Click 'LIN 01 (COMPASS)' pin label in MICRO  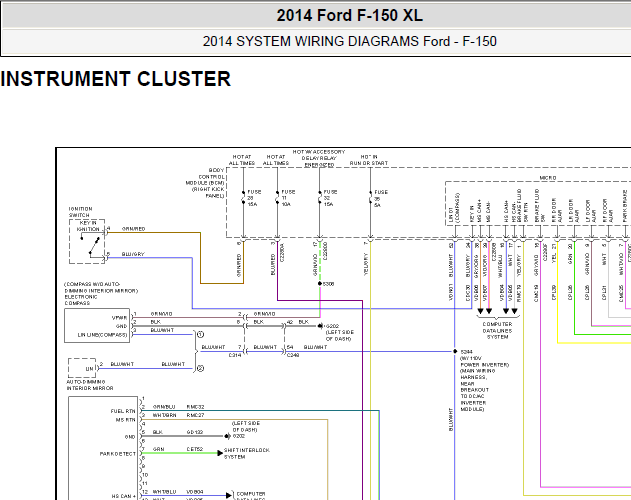(454, 208)
